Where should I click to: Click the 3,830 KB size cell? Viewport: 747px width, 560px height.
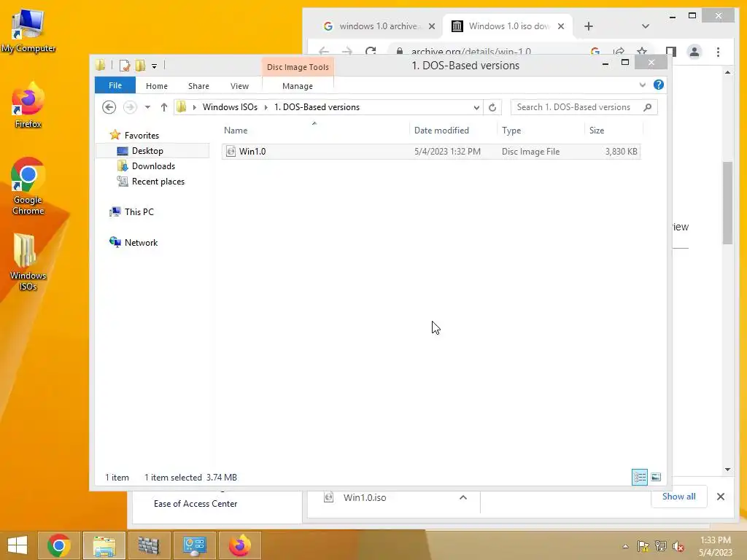(622, 152)
